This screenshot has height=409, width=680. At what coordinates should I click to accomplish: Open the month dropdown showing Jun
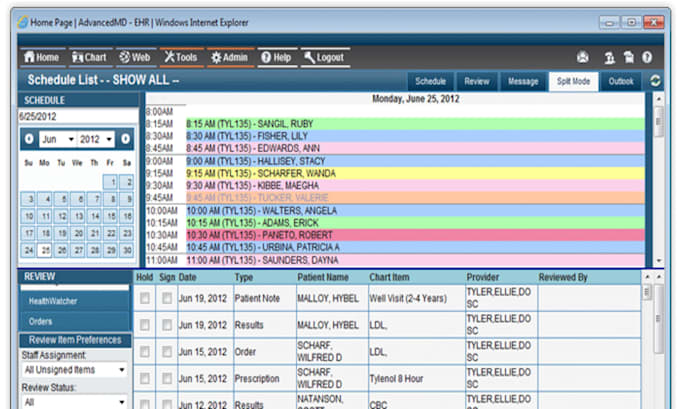[x=57, y=139]
